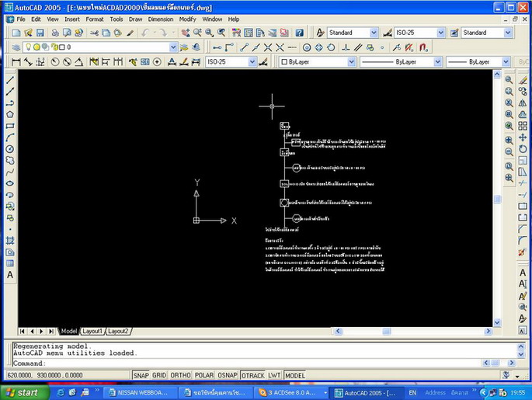The width and height of the screenshot is (532, 400).
Task: Switch to the Layout1 tab
Action: pyautogui.click(x=92, y=331)
